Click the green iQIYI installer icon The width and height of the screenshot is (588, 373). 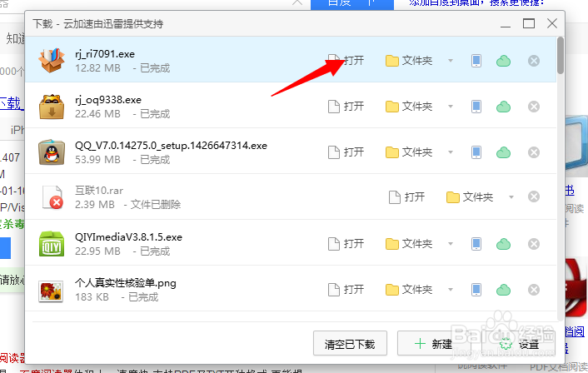click(52, 244)
